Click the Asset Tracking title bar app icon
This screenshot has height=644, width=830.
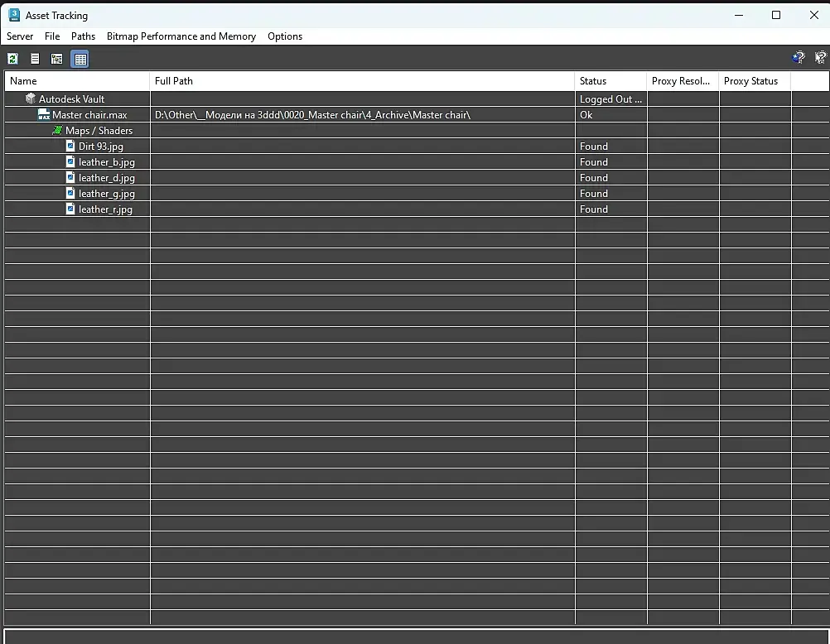point(14,15)
